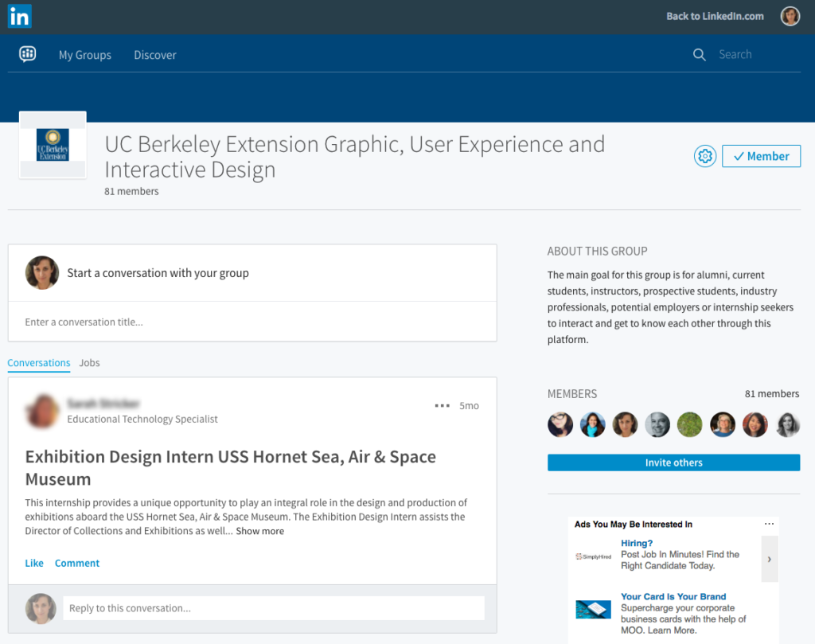Image resolution: width=815 pixels, height=644 pixels.
Task: Click Your Card Is Your Brand ad link
Action: [x=673, y=597]
